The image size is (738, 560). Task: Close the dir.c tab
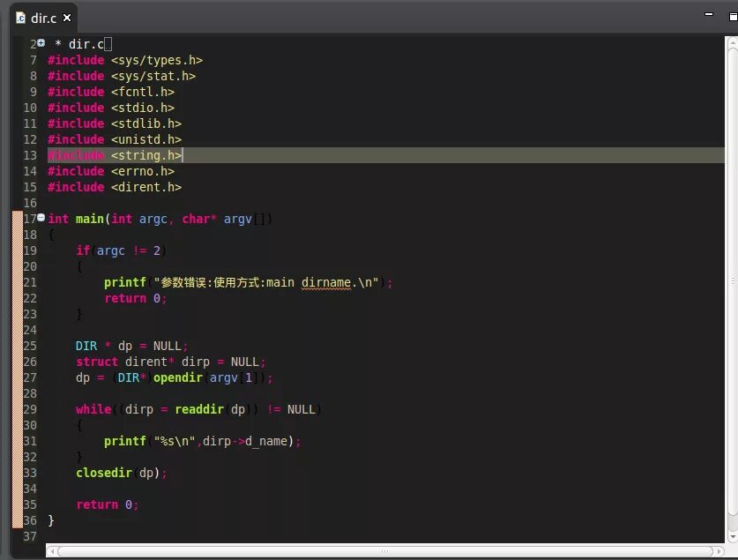point(67,18)
